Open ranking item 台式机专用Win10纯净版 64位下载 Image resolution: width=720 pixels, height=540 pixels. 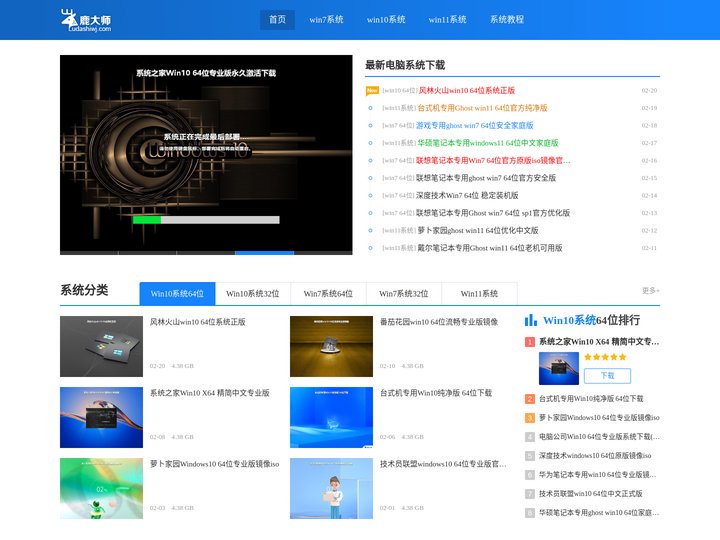point(591,399)
